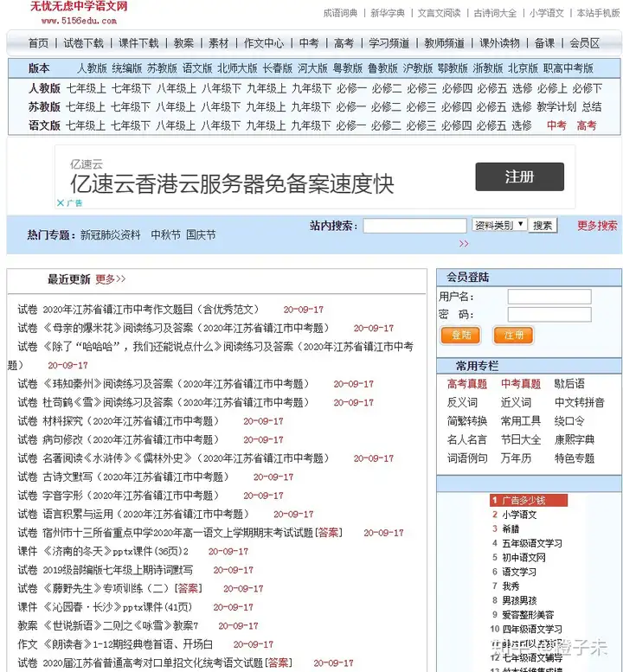Image resolution: width=623 pixels, height=672 pixels.
Task: Open 课外读物 in the navigation bar
Action: tap(499, 43)
